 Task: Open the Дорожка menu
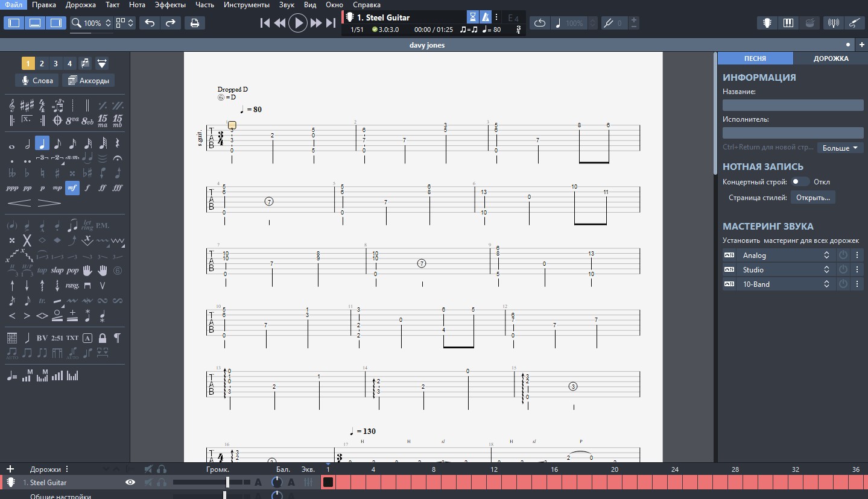coord(80,5)
